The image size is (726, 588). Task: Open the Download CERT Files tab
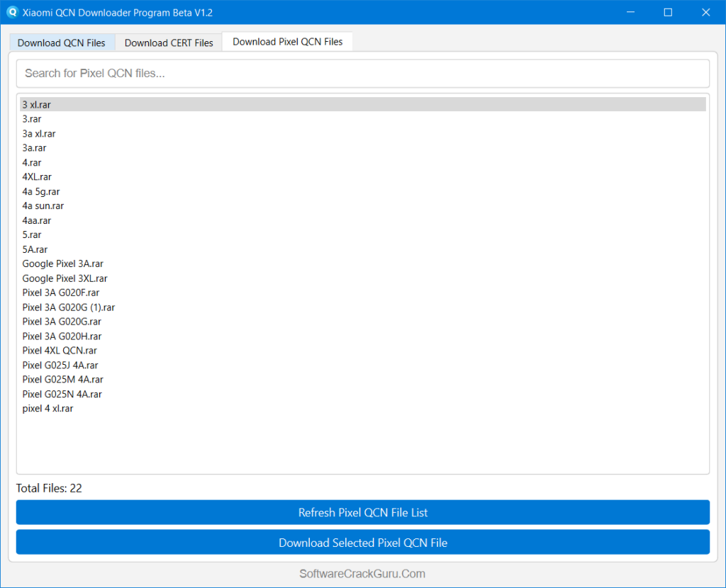click(x=169, y=43)
